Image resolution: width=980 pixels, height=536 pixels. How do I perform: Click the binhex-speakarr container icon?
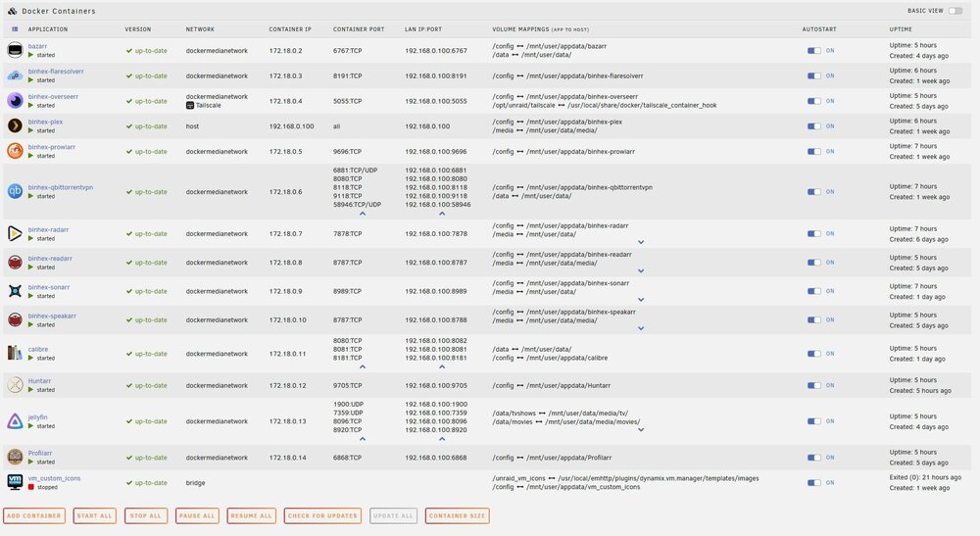15,319
